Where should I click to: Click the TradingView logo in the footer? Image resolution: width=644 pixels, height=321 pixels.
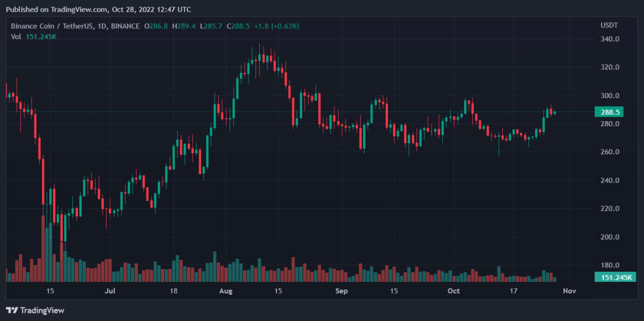(x=35, y=310)
